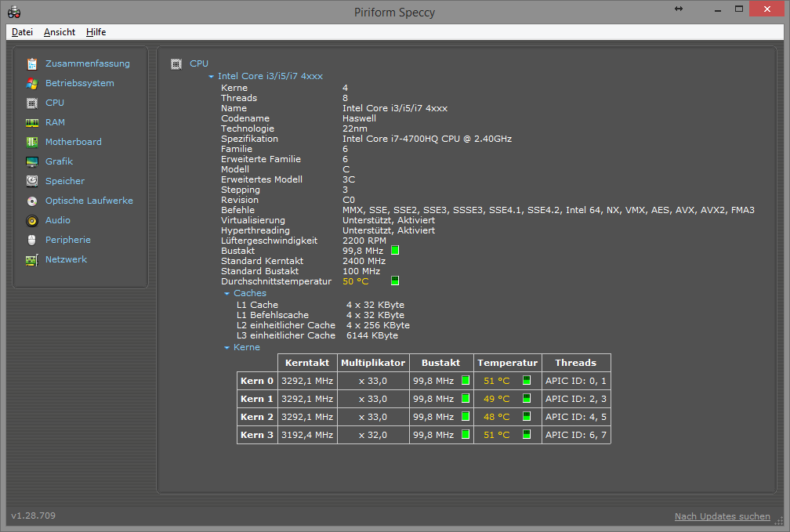This screenshot has width=790, height=532.
Task: Click the Audio speaker icon
Action: [x=32, y=220]
